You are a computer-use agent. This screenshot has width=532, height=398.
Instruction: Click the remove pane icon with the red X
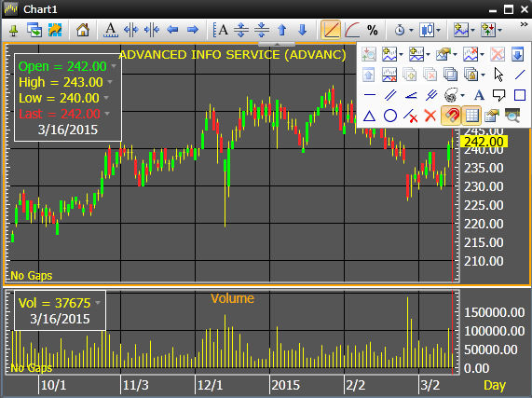click(x=389, y=75)
